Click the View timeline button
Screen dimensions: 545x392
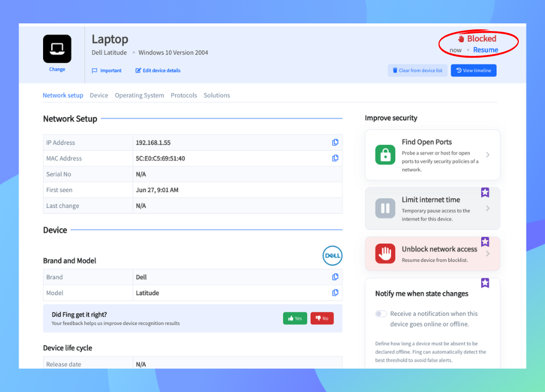tap(474, 70)
